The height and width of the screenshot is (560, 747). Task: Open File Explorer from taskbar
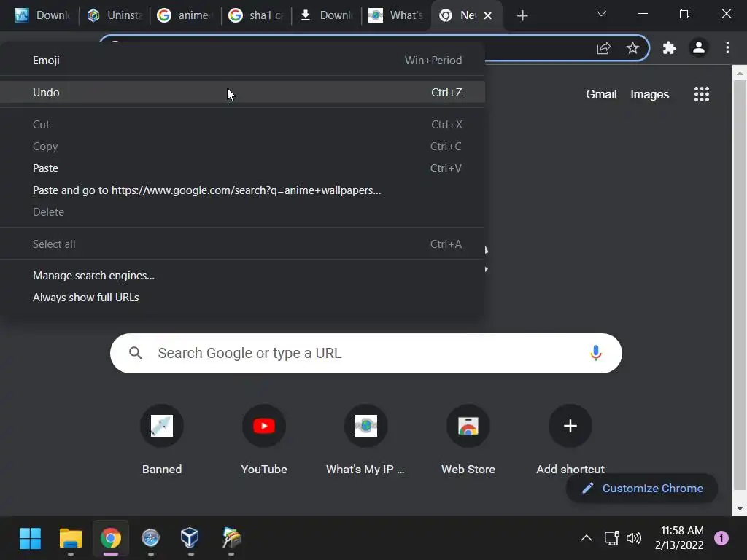(71, 539)
